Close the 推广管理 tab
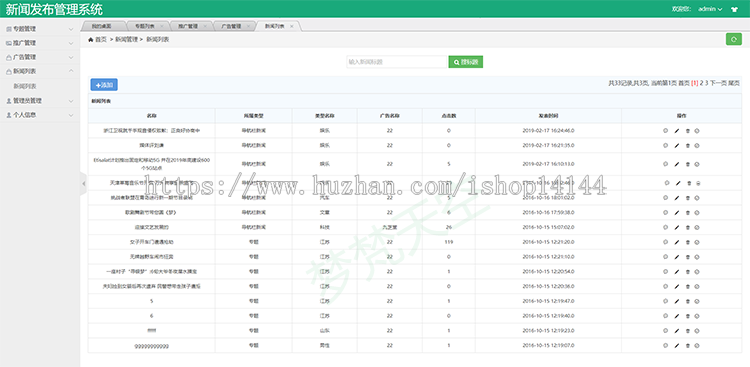This screenshot has height=367, width=750. tap(205, 26)
